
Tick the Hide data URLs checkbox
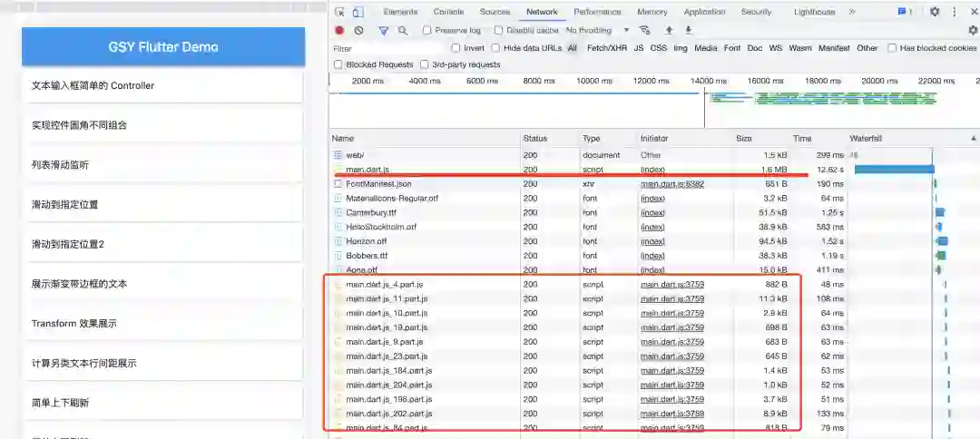pos(496,48)
